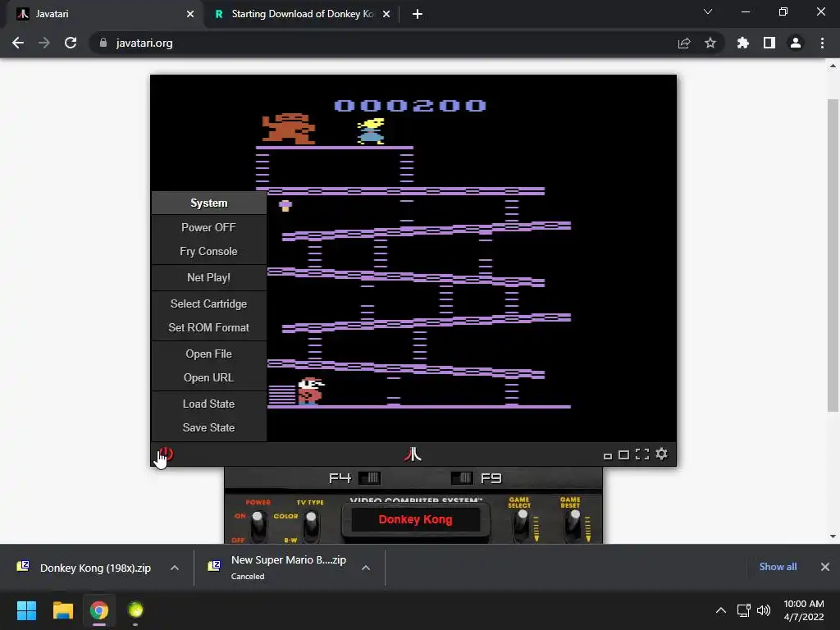Screen dimensions: 840x630
Task: Choose Fry Console menu entry
Action: (x=209, y=251)
